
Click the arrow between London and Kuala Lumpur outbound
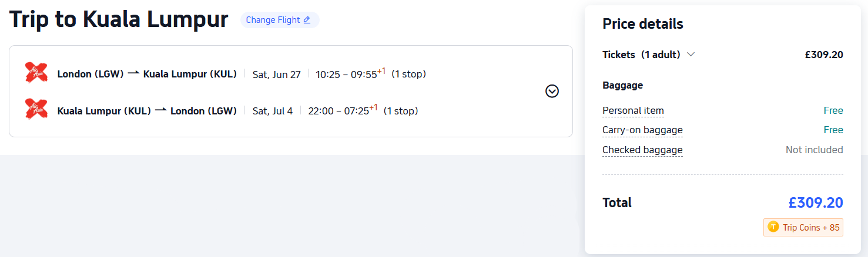(x=133, y=73)
